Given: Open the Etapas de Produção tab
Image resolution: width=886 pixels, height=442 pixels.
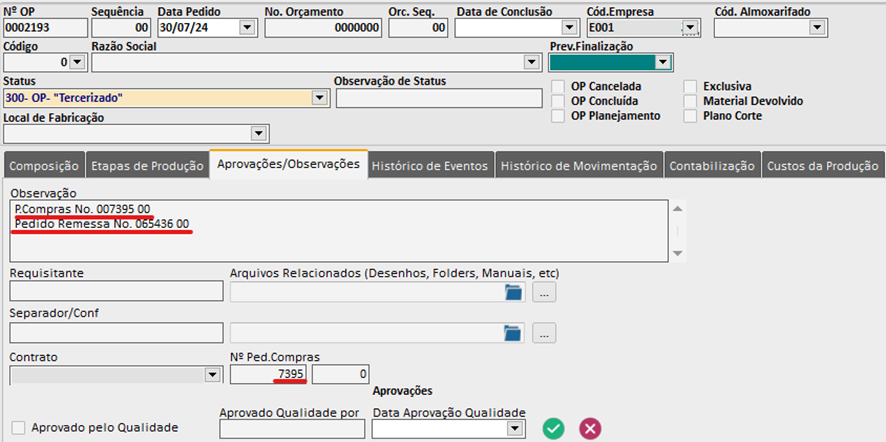Looking at the screenshot, I should coord(147,166).
